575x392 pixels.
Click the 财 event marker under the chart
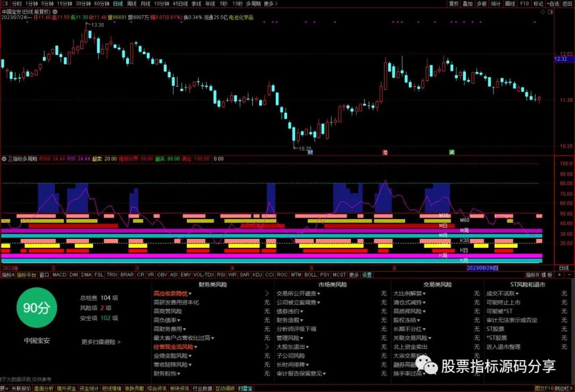pos(310,153)
